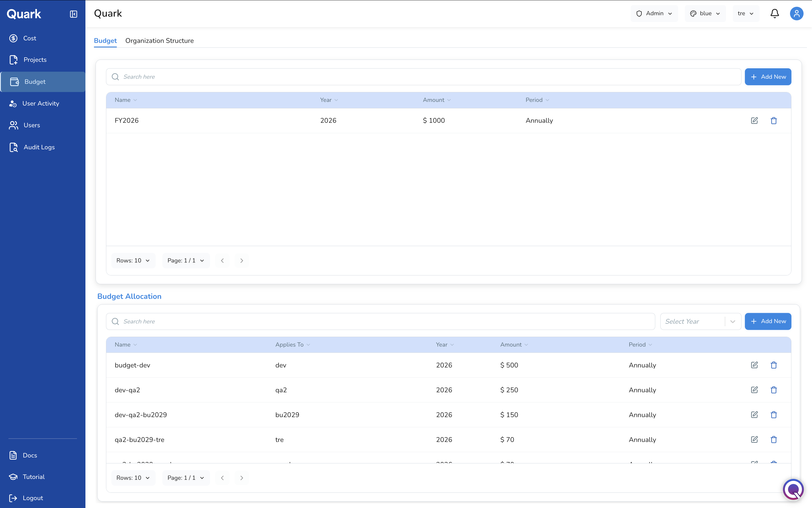Edit the FY2026 budget
The height and width of the screenshot is (508, 812).
tap(754, 121)
